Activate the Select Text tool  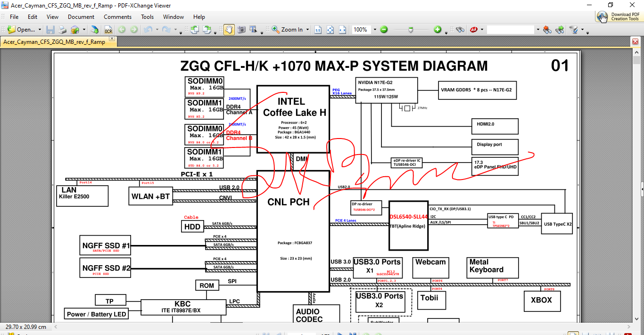[x=254, y=30]
